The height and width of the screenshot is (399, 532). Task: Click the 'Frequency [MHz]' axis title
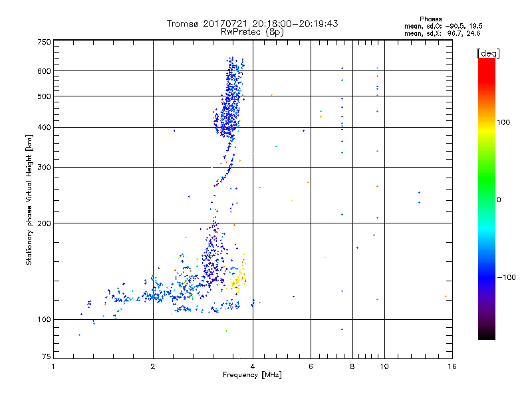[x=252, y=375]
